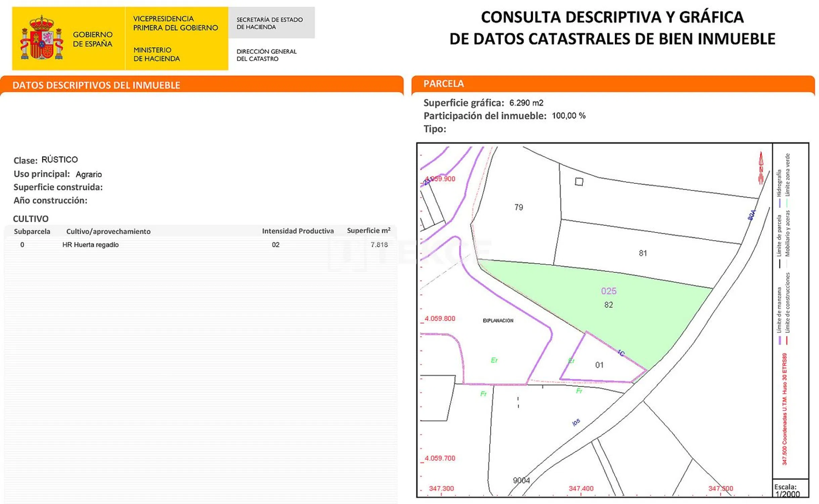Click the Cultivo/aprovechamiento column header

coord(108,231)
